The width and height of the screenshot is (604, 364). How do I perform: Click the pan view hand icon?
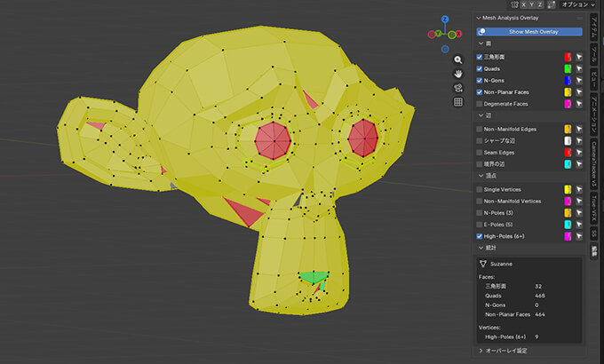coord(458,74)
